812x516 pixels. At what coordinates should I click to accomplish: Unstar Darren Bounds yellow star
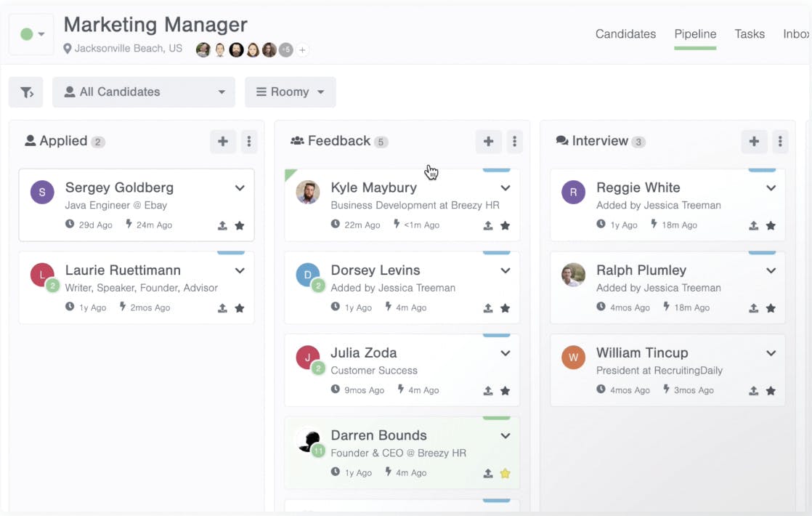[x=506, y=474]
